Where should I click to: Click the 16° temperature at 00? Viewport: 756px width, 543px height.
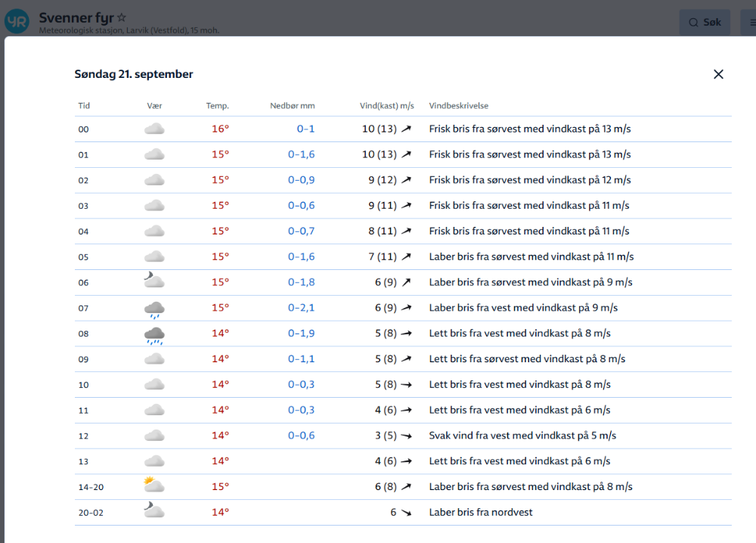click(220, 129)
